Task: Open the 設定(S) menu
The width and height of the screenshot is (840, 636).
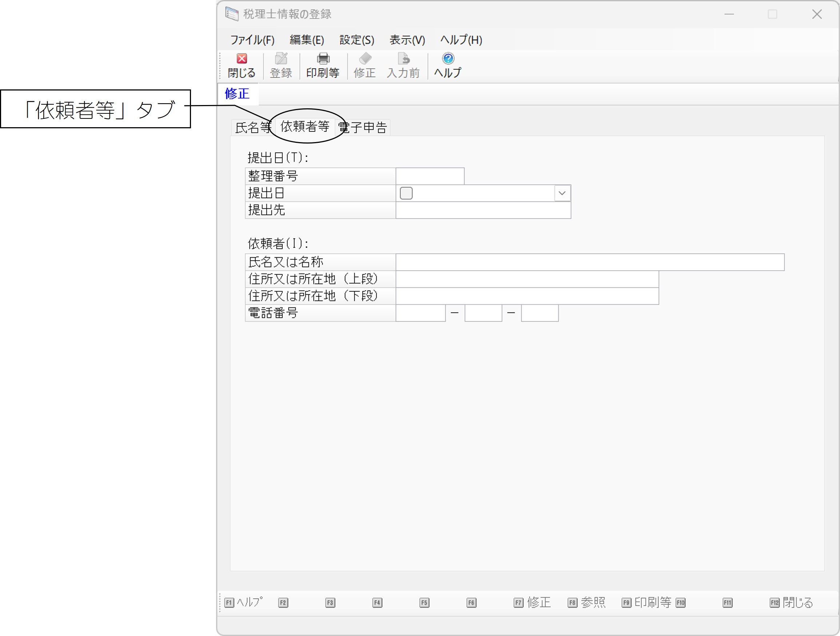Action: click(357, 40)
